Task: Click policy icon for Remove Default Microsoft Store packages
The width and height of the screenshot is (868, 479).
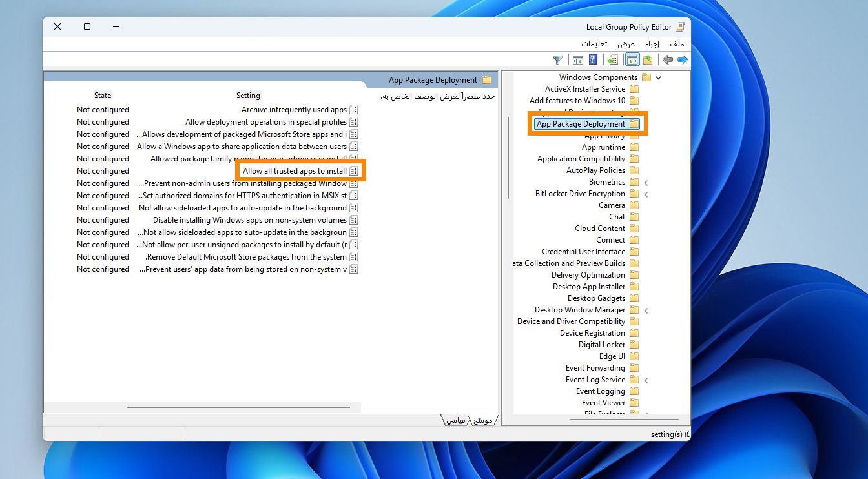Action: [x=353, y=257]
